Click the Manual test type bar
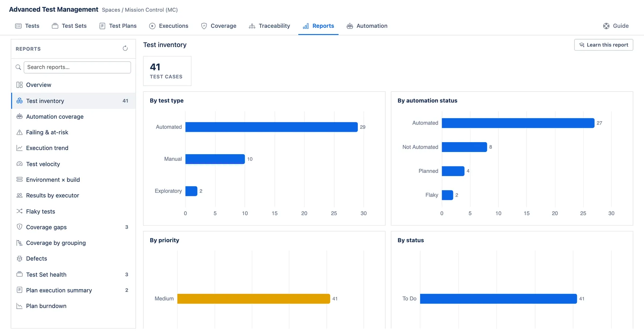This screenshot has width=644, height=334. 215,159
